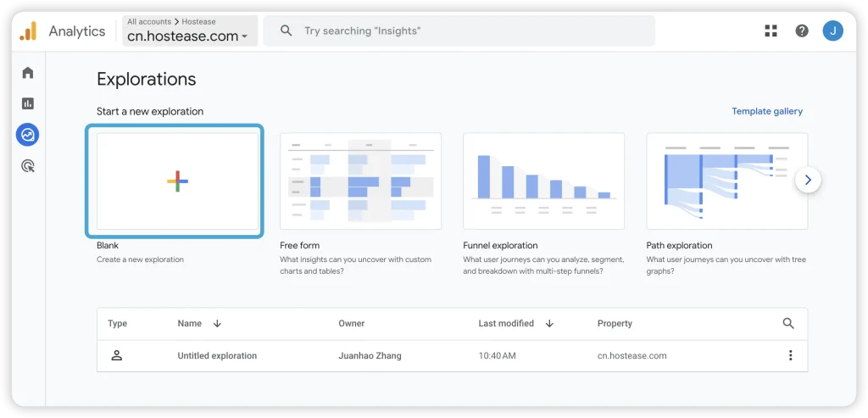The height and width of the screenshot is (418, 868).
Task: Open the Home icon in sidebar
Action: coord(28,73)
